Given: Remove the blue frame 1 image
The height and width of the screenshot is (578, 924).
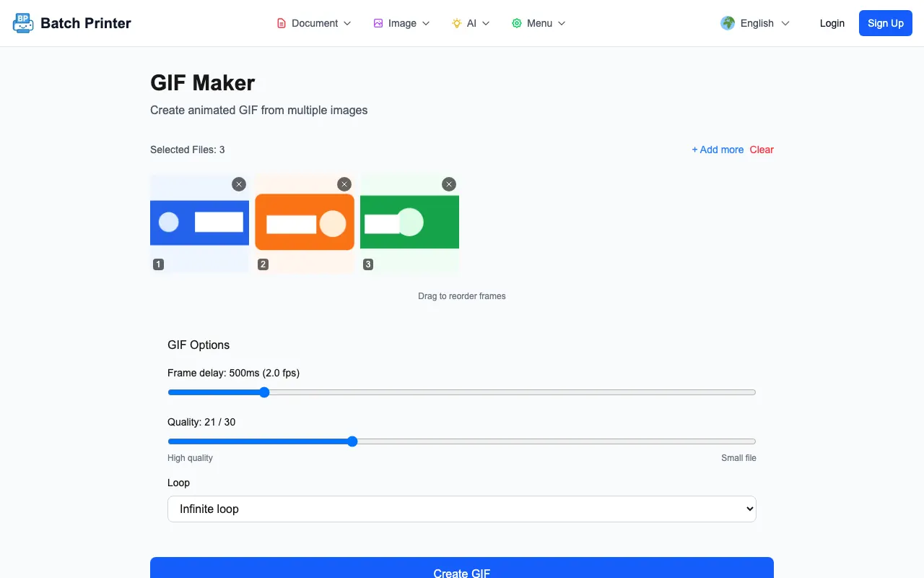Looking at the screenshot, I should pos(239,184).
